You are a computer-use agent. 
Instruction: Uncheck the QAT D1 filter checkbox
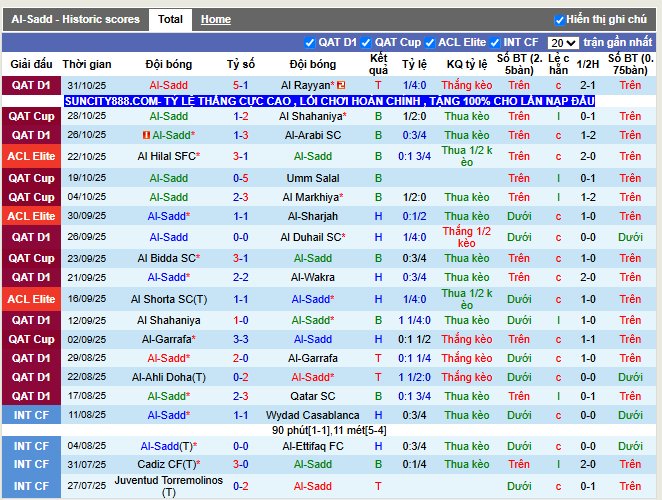pyautogui.click(x=309, y=43)
